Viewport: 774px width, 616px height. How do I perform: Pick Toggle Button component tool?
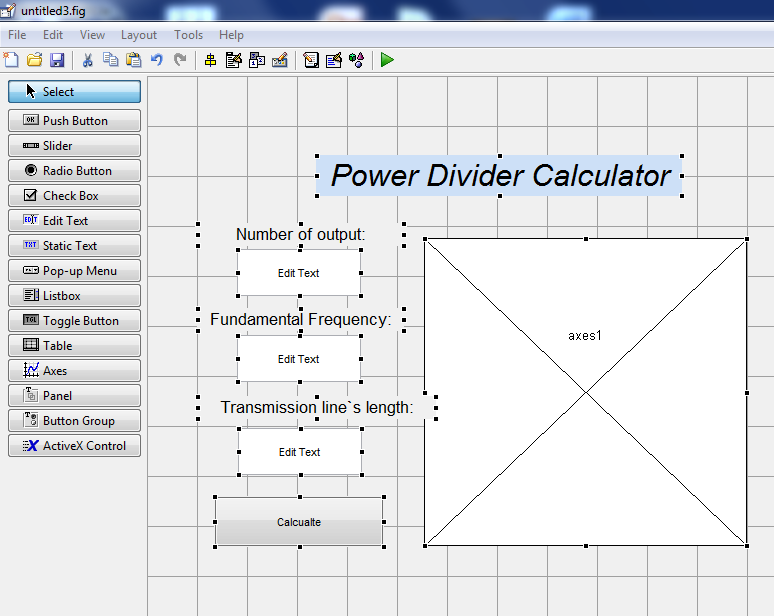[75, 321]
